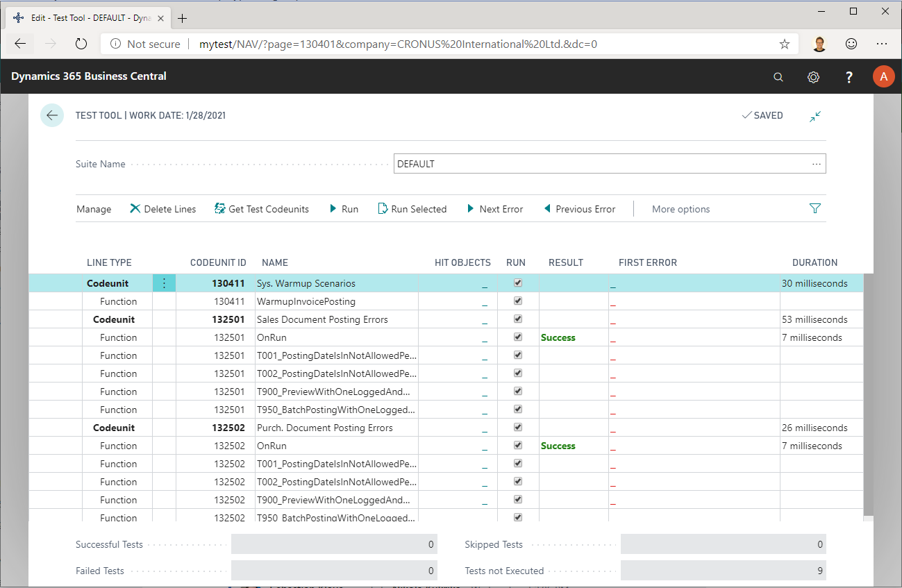Click the browser back arrow
The image size is (902, 588).
coord(20,44)
